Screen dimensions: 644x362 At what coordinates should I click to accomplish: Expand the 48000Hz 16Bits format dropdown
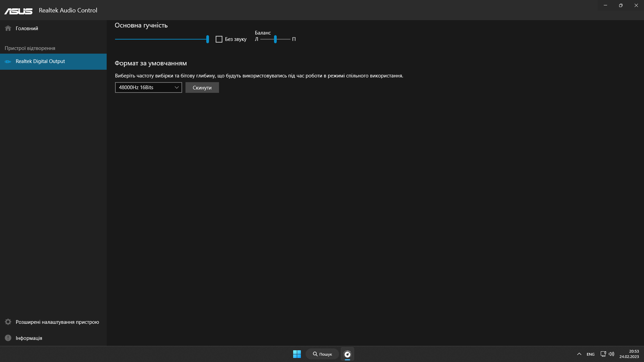pos(148,87)
